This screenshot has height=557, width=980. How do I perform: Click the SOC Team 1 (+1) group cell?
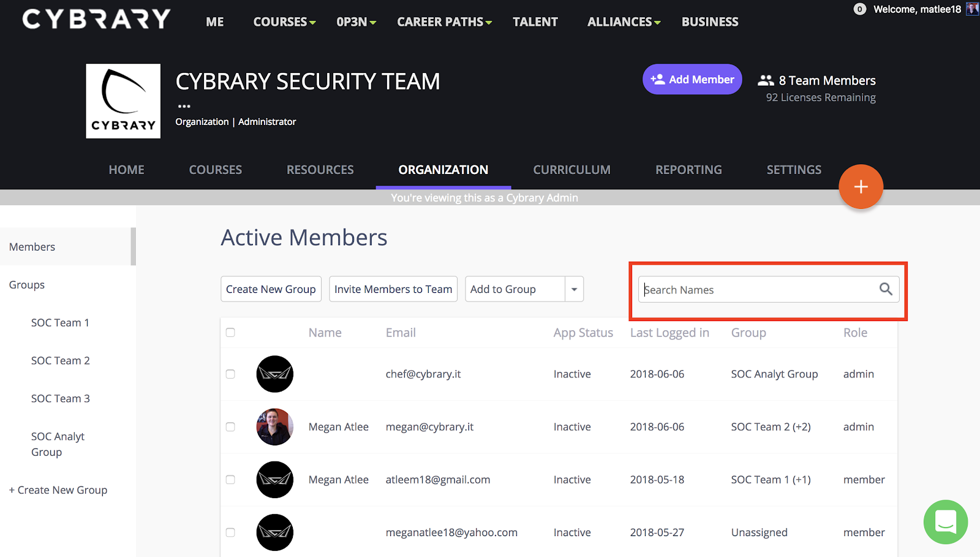click(x=771, y=480)
